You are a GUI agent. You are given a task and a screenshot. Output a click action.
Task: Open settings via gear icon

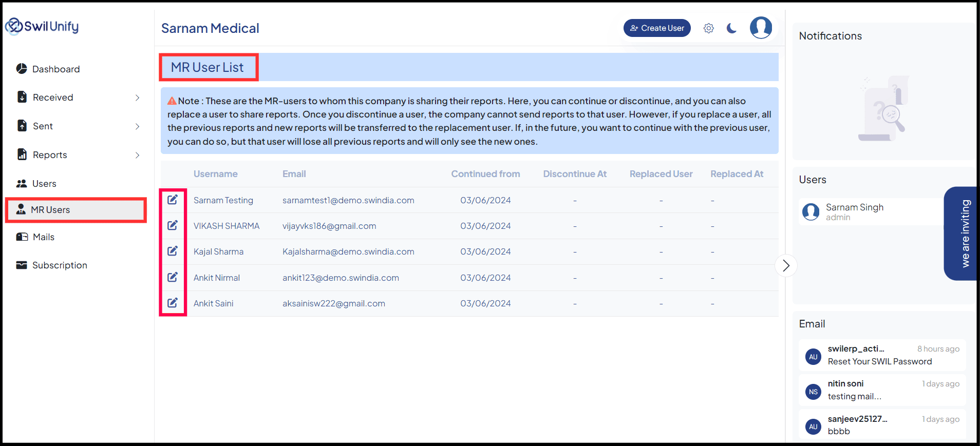(x=709, y=28)
